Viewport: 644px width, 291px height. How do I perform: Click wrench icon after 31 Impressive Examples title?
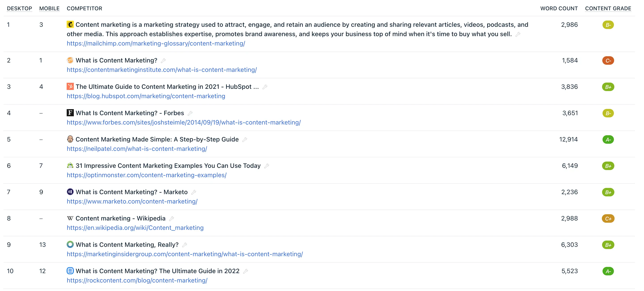tap(266, 166)
